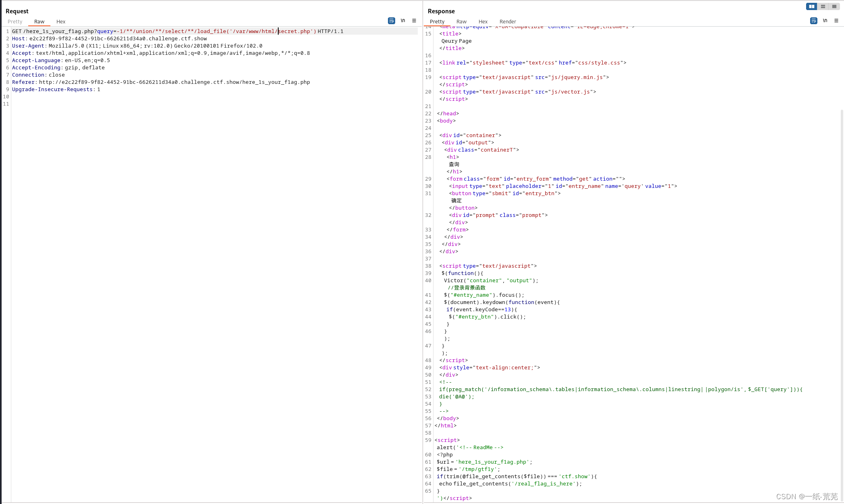The height and width of the screenshot is (504, 844).
Task: Click the '/real_flag_is_here' echo line
Action: (511, 484)
